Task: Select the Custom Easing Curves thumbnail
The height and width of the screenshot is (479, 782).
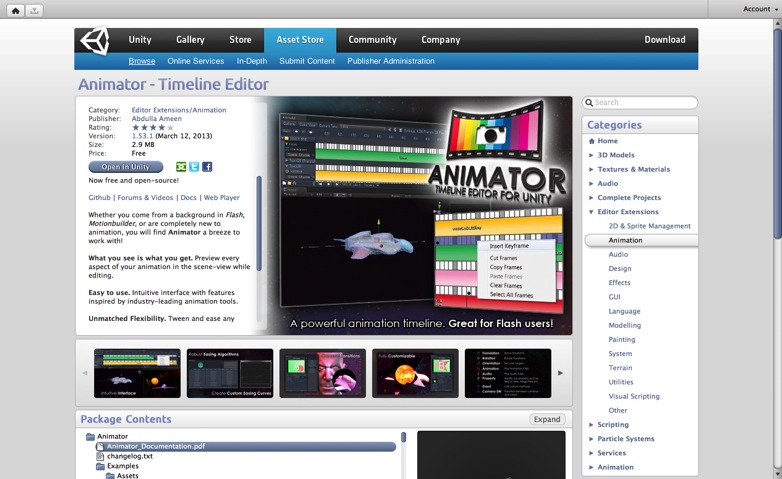Action: click(x=229, y=373)
